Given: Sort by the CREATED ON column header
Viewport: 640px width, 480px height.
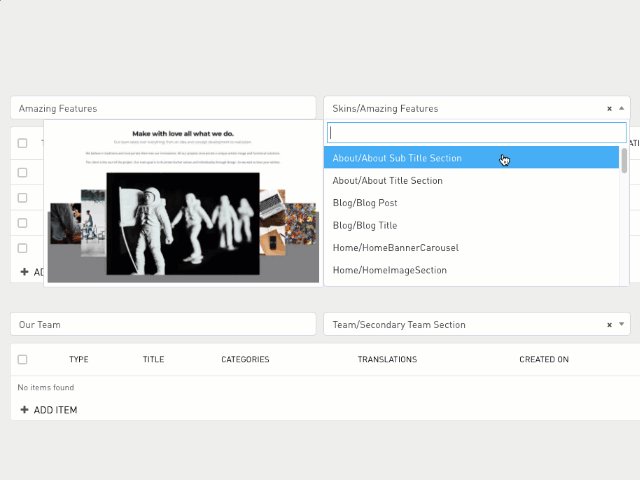Looking at the screenshot, I should point(544,360).
